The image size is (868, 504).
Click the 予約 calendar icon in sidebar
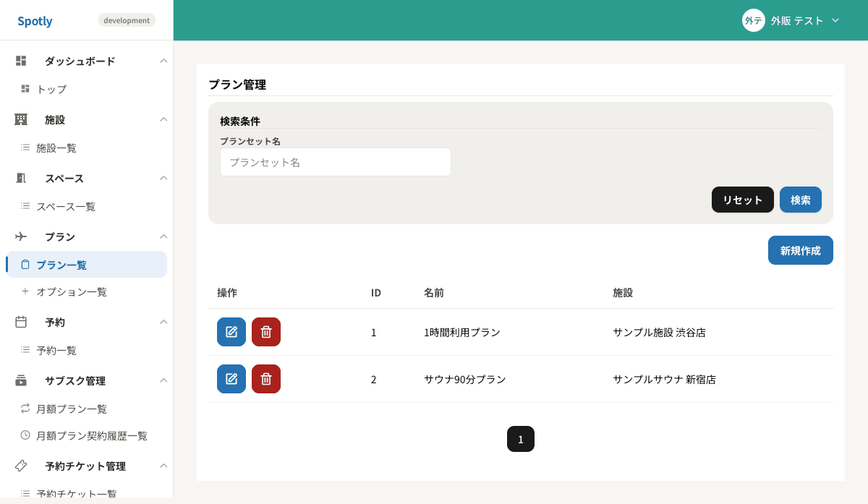21,322
